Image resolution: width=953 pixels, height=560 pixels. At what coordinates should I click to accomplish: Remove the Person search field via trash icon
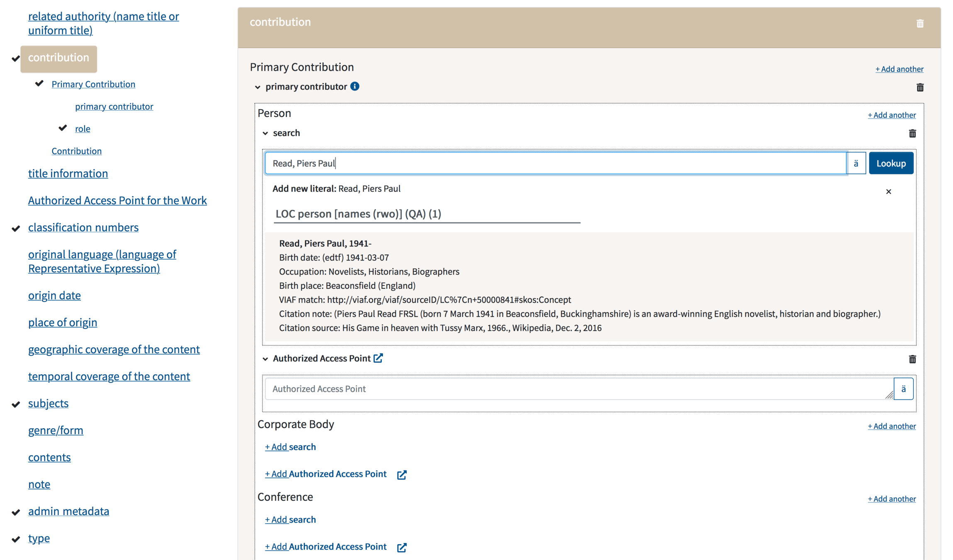point(912,134)
